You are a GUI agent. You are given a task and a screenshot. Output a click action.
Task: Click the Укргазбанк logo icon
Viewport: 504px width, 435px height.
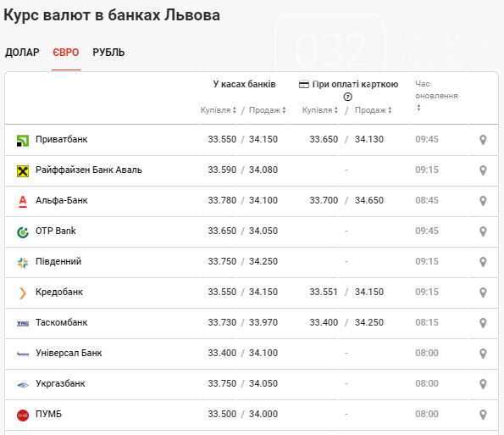click(23, 384)
